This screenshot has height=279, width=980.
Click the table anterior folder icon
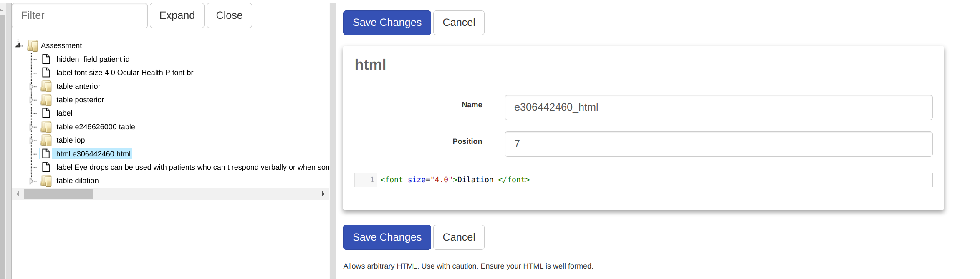(x=46, y=86)
